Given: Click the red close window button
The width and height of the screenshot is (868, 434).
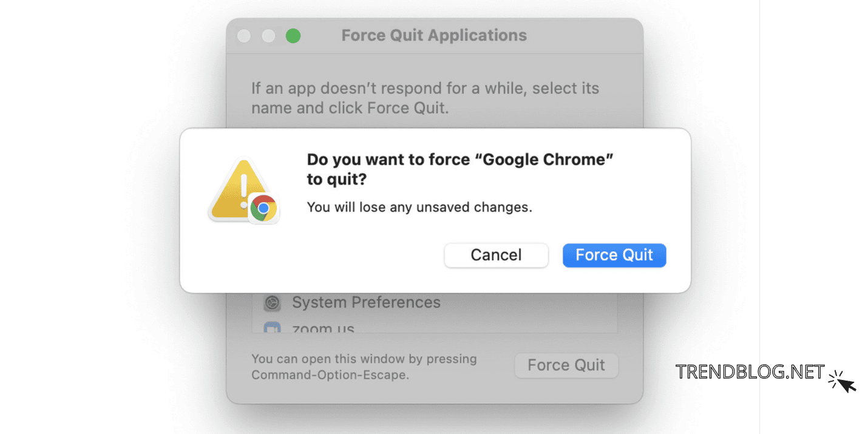Looking at the screenshot, I should [243, 36].
